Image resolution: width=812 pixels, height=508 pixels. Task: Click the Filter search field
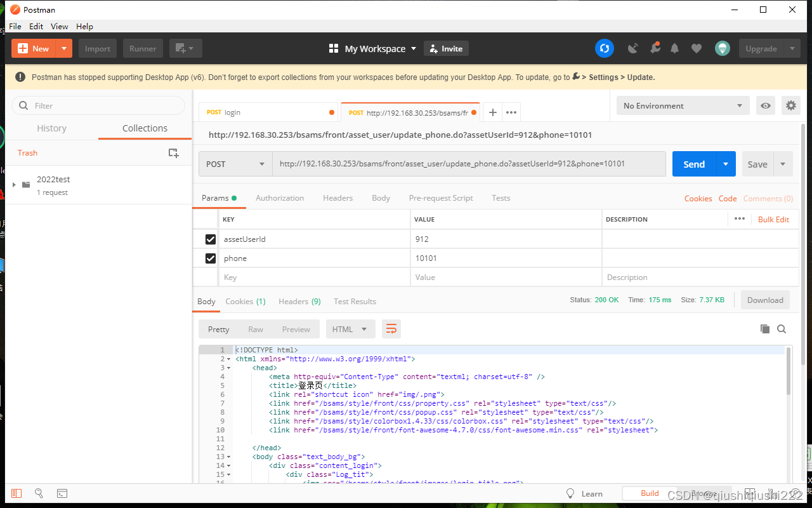coord(99,105)
